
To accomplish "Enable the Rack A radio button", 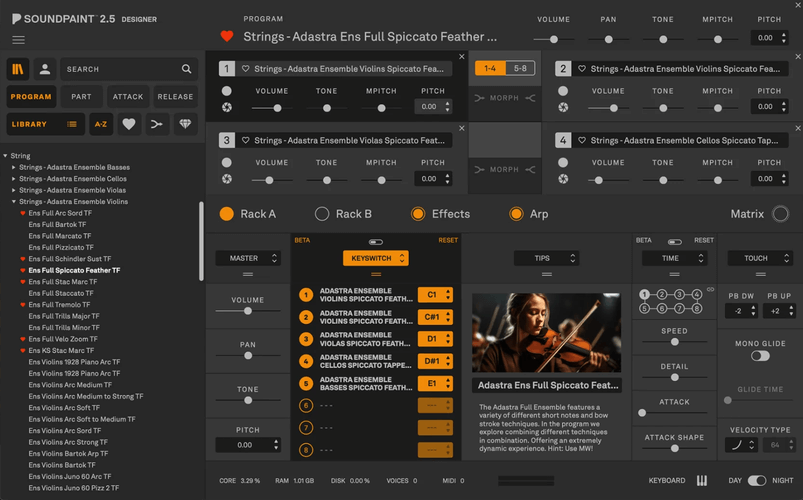I will [226, 214].
